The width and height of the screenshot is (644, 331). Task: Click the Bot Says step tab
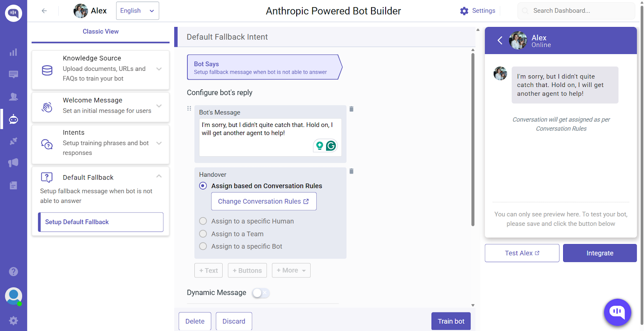pos(264,67)
